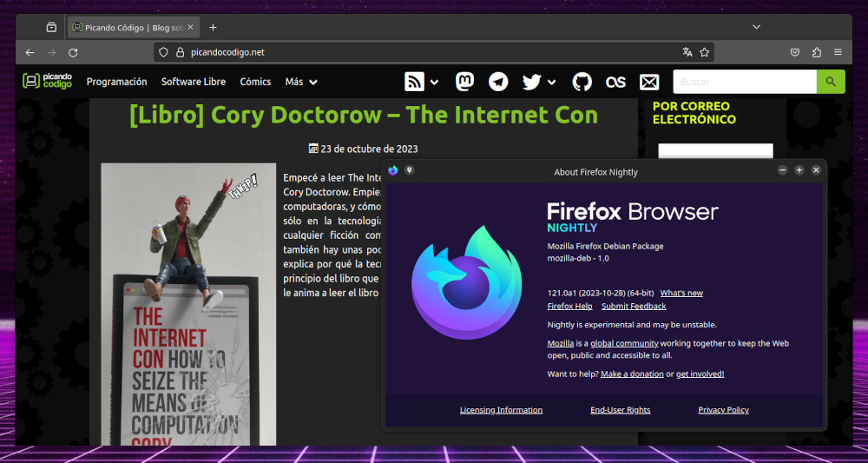Image resolution: width=868 pixels, height=463 pixels.
Task: Save page to Pocket
Action: pos(794,53)
